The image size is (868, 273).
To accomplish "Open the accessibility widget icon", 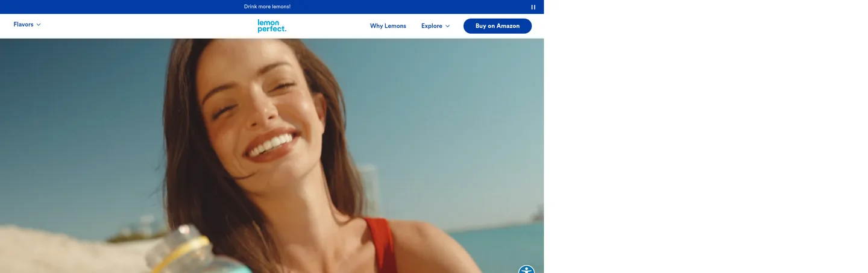I will click(x=526, y=269).
